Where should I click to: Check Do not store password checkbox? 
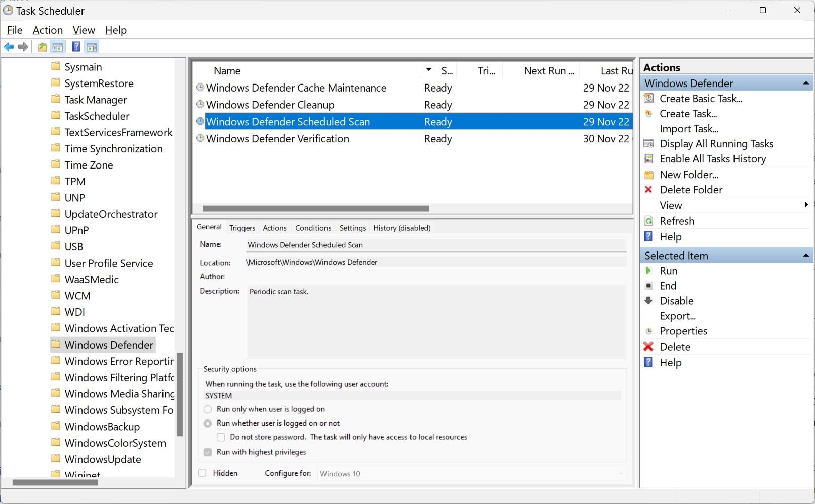pos(221,437)
